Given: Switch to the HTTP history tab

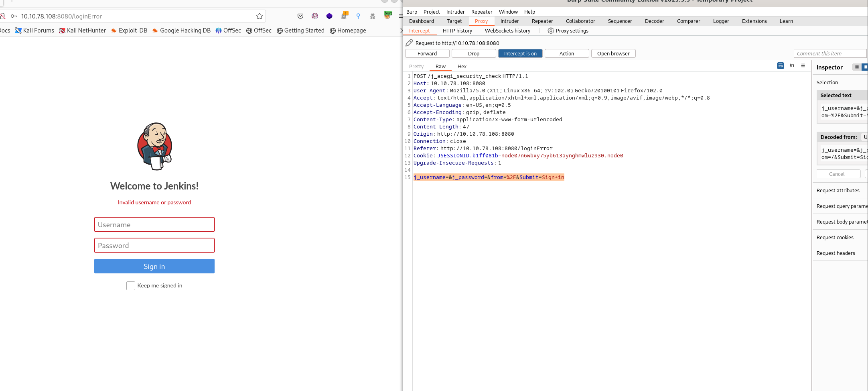Looking at the screenshot, I should [x=457, y=31].
